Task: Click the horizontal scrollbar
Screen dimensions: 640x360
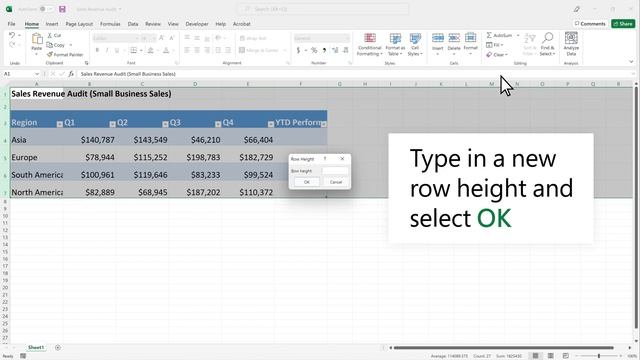Action: 503,348
